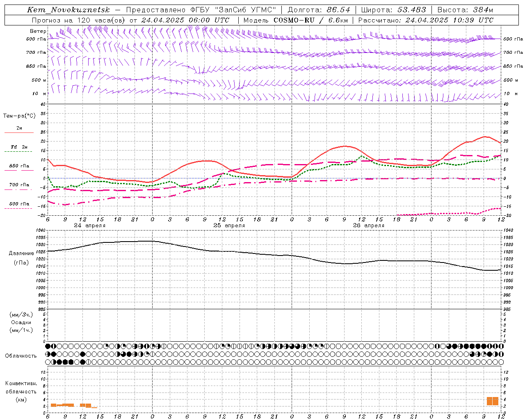Screen dimensions: 525x420
Task: Click the Давление pressure panel label
Action: pyautogui.click(x=22, y=253)
